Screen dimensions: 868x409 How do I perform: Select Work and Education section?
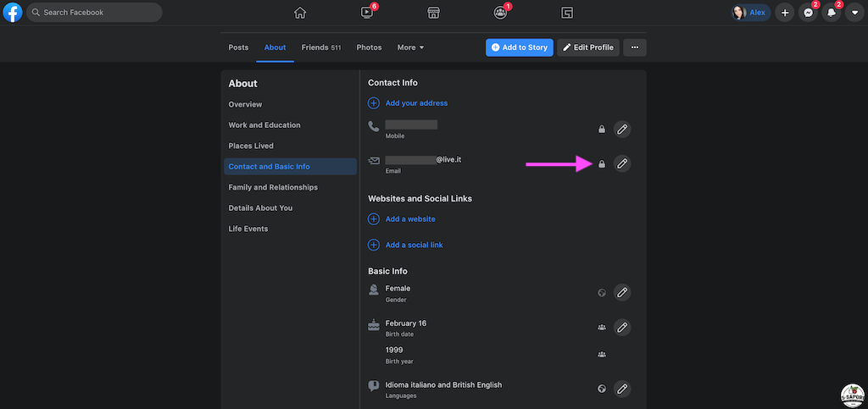point(264,125)
